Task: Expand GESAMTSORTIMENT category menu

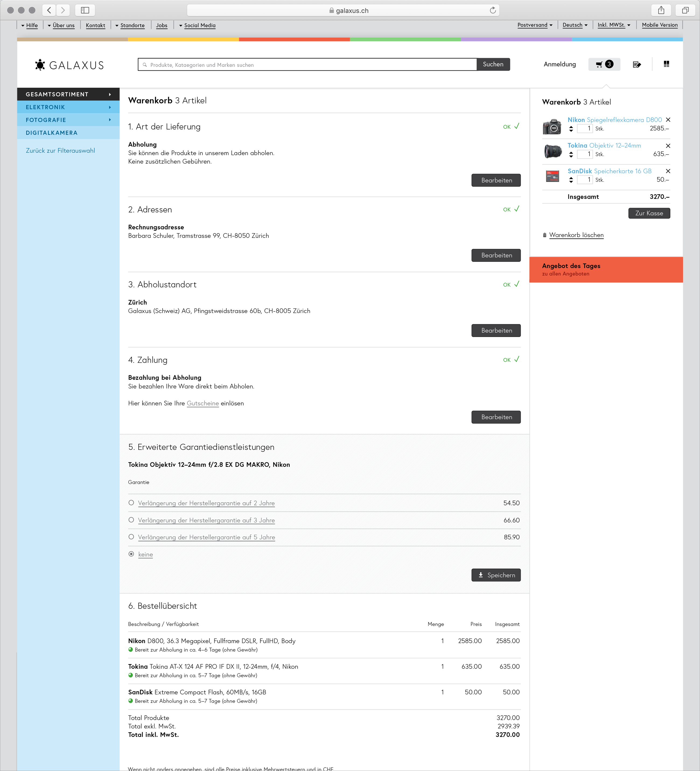Action: 68,94
